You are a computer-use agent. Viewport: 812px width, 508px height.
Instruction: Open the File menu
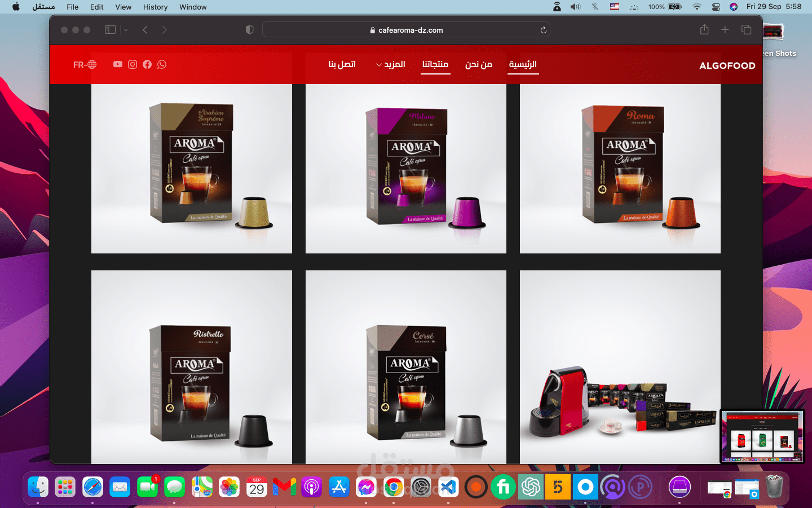(73, 7)
